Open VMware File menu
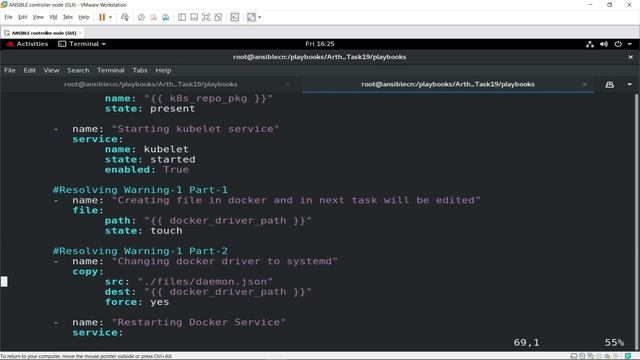This screenshot has height=360, width=640. pos(9,17)
